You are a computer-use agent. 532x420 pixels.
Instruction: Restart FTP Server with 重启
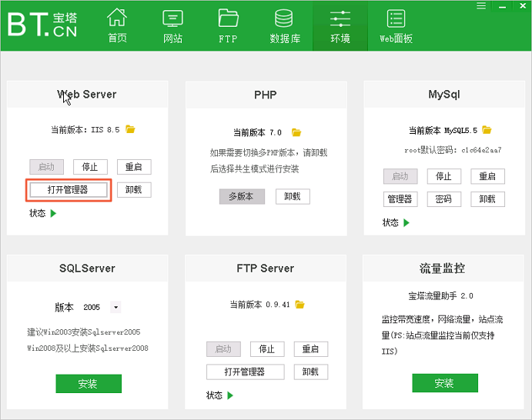[x=311, y=349]
